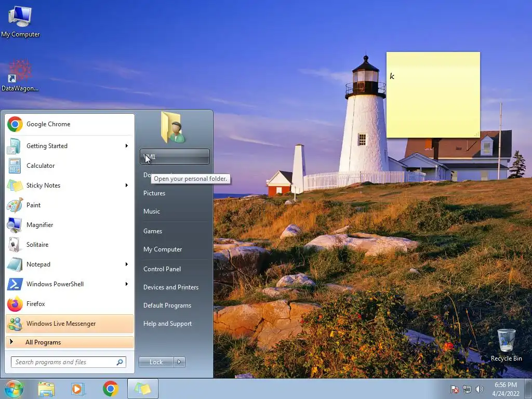Click the sticky note resize corner grip
Viewport: 532px width, 399px height.
477,135
